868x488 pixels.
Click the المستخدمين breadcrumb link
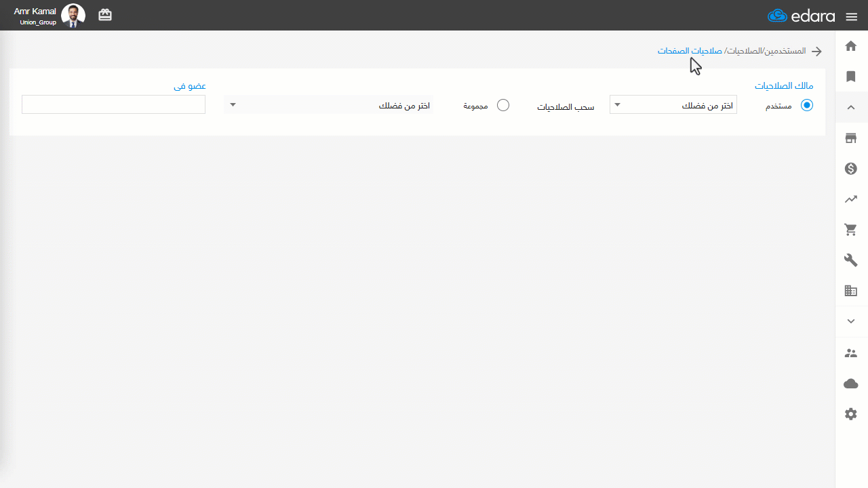pyautogui.click(x=785, y=51)
